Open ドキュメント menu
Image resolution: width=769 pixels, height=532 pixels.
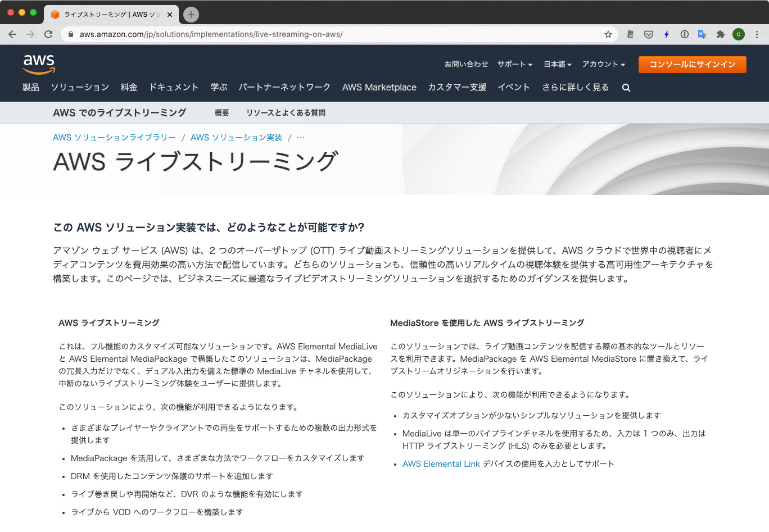(174, 87)
